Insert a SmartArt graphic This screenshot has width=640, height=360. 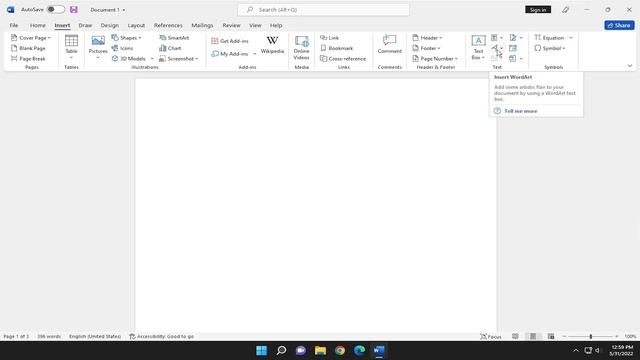pyautogui.click(x=174, y=38)
